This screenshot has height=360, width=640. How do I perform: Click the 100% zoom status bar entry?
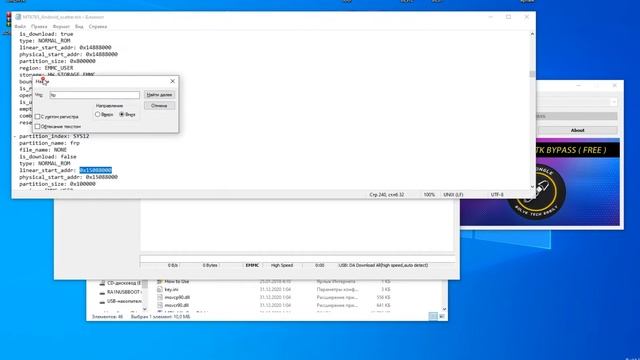(429, 195)
